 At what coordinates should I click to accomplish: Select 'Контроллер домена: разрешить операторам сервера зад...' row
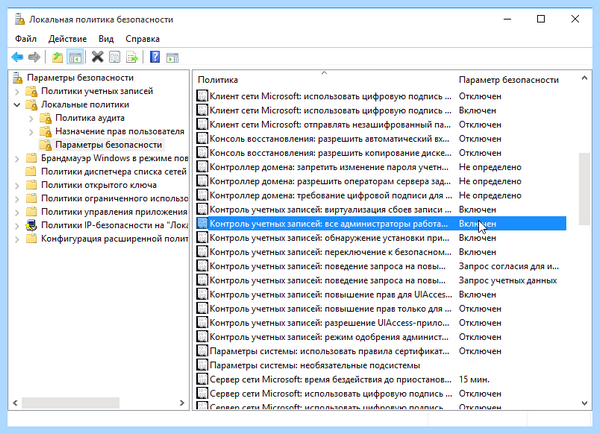point(381,181)
